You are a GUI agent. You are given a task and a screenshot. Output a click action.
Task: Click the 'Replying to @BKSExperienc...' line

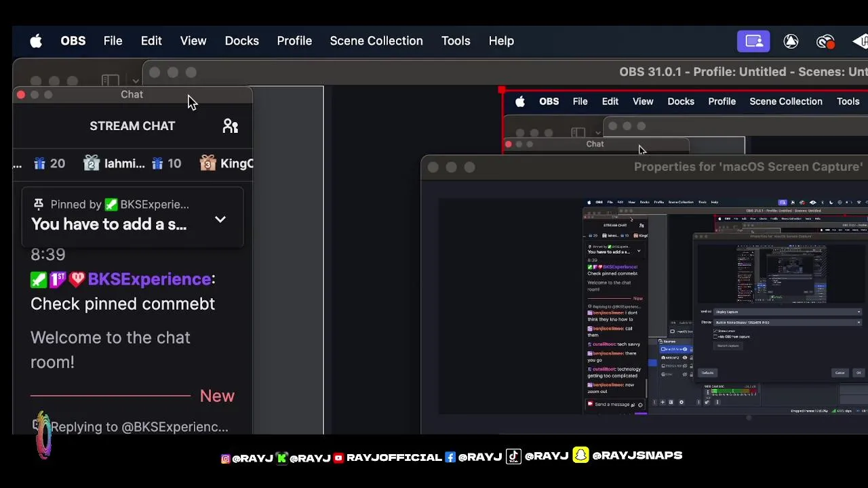pyautogui.click(x=140, y=427)
